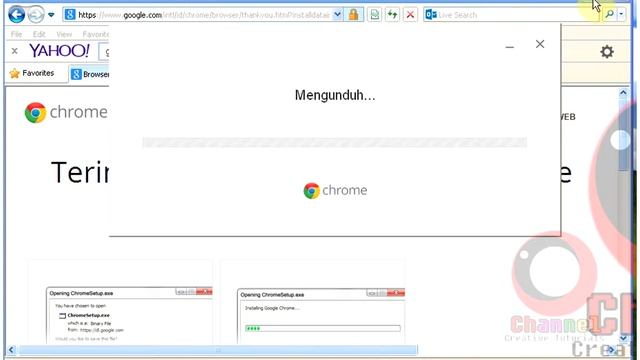Click the Yahoo! logo
The image size is (640, 360).
tap(59, 51)
